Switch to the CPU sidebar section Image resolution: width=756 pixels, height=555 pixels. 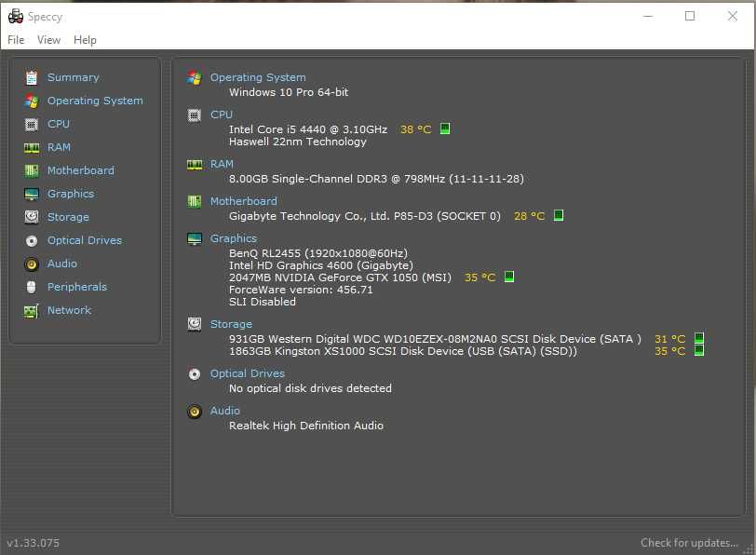coord(59,125)
